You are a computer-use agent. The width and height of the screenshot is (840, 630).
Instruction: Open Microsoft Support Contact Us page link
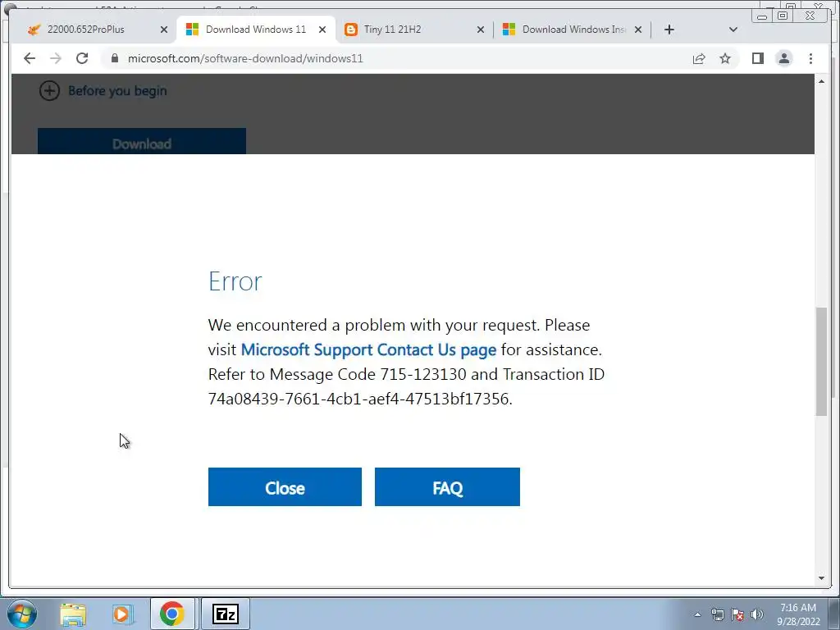tap(368, 349)
